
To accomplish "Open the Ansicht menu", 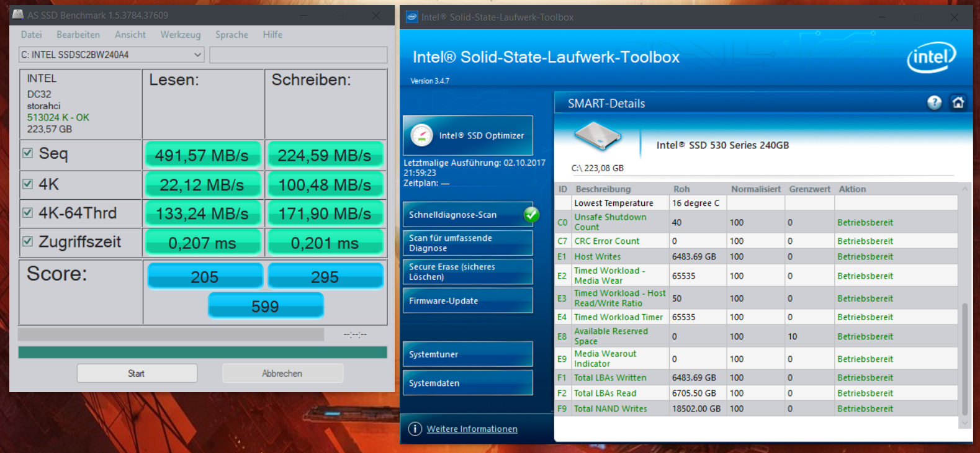I will pos(130,35).
